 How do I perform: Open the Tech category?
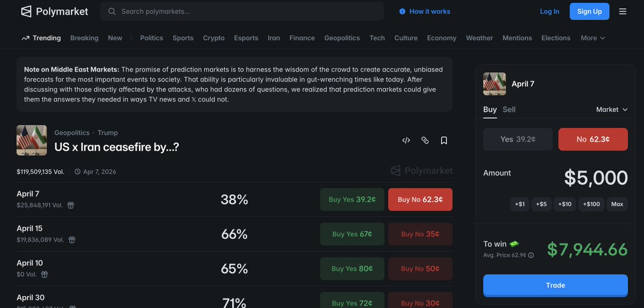pyautogui.click(x=377, y=38)
